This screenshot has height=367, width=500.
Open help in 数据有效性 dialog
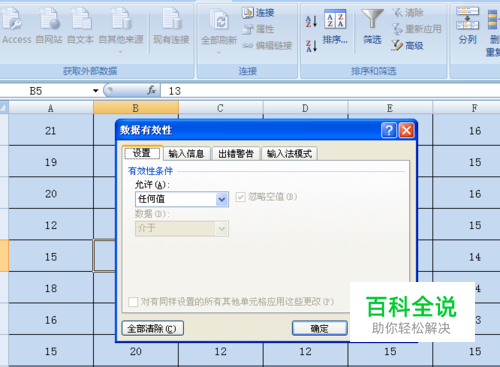coord(389,130)
